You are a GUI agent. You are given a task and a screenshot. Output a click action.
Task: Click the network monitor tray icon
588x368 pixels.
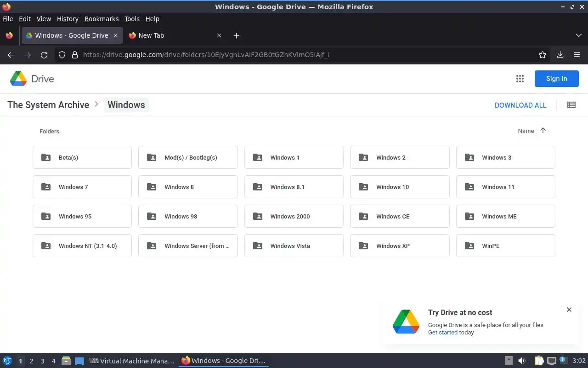[x=552, y=361]
